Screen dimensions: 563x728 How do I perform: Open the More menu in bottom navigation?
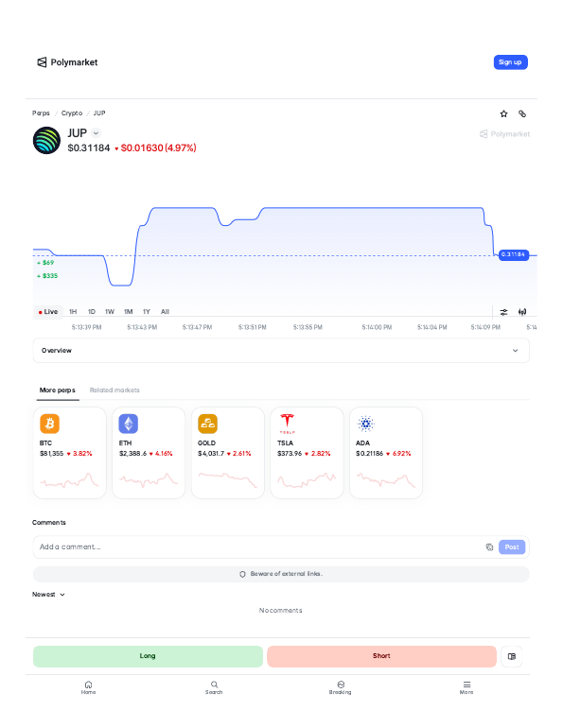(466, 687)
